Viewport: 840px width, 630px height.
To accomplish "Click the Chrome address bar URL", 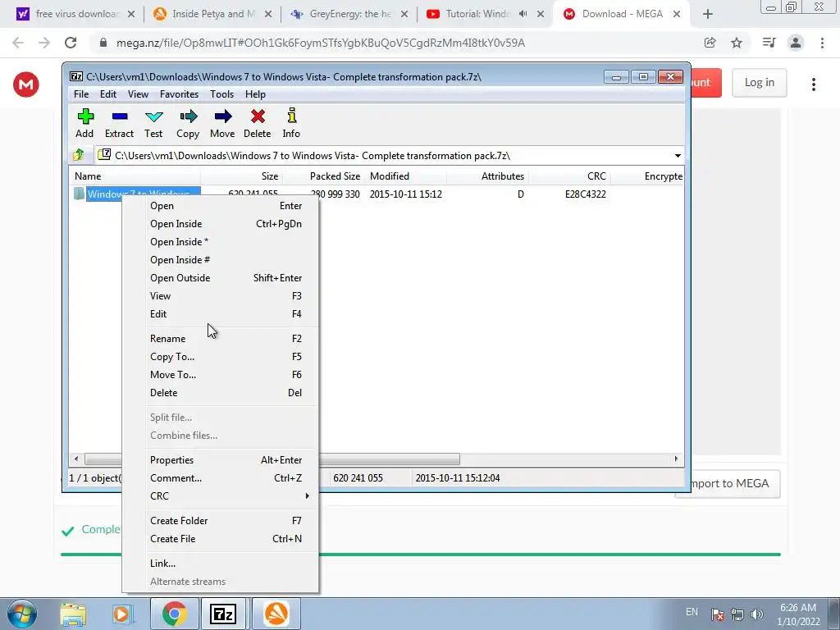I will tap(321, 43).
